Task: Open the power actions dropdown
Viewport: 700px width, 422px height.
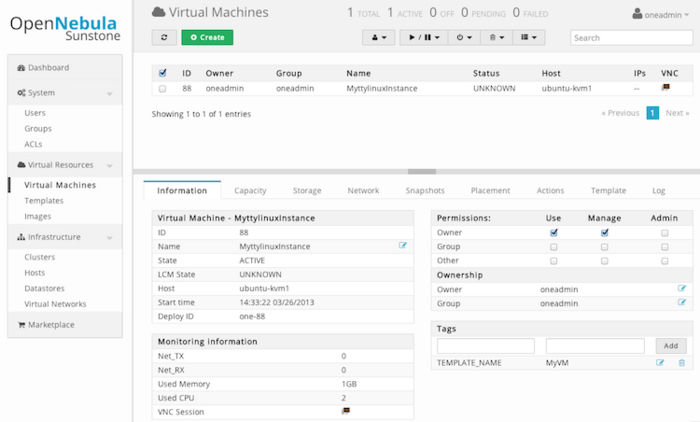Action: 463,37
